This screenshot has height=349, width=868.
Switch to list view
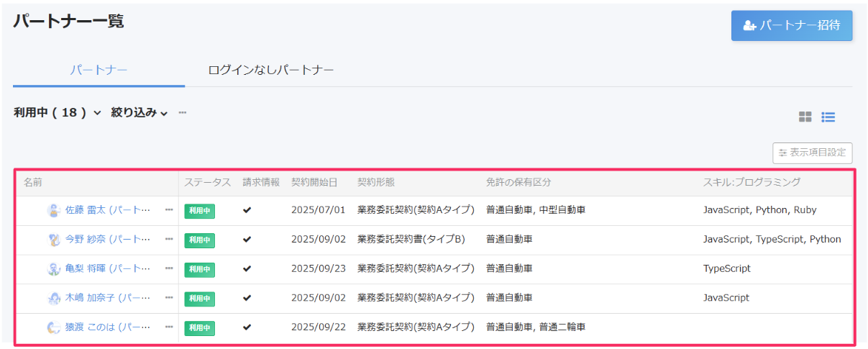(x=828, y=117)
